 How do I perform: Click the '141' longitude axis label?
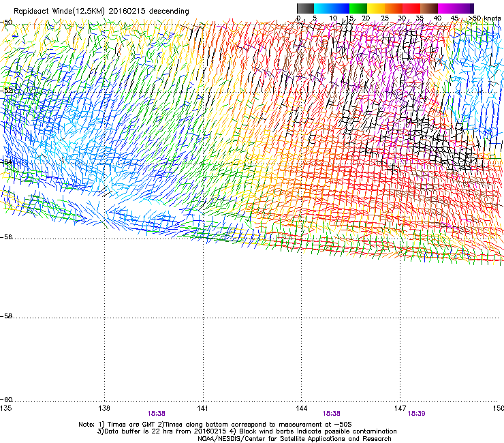(x=202, y=408)
